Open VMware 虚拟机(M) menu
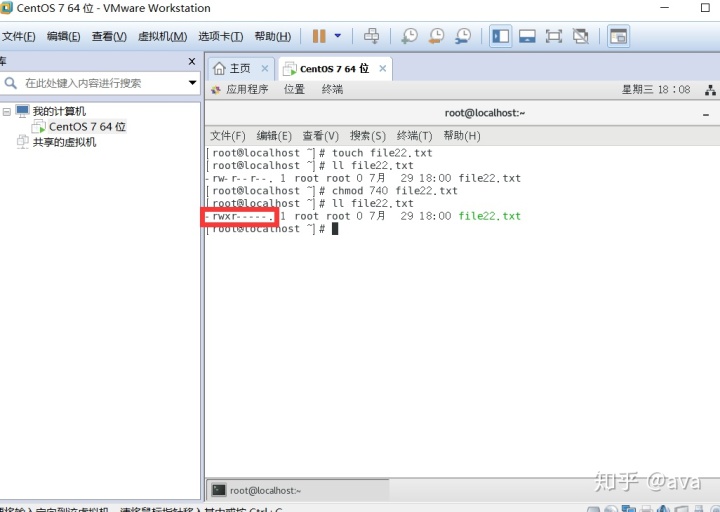Screen dimensions: 720x512 (163, 36)
